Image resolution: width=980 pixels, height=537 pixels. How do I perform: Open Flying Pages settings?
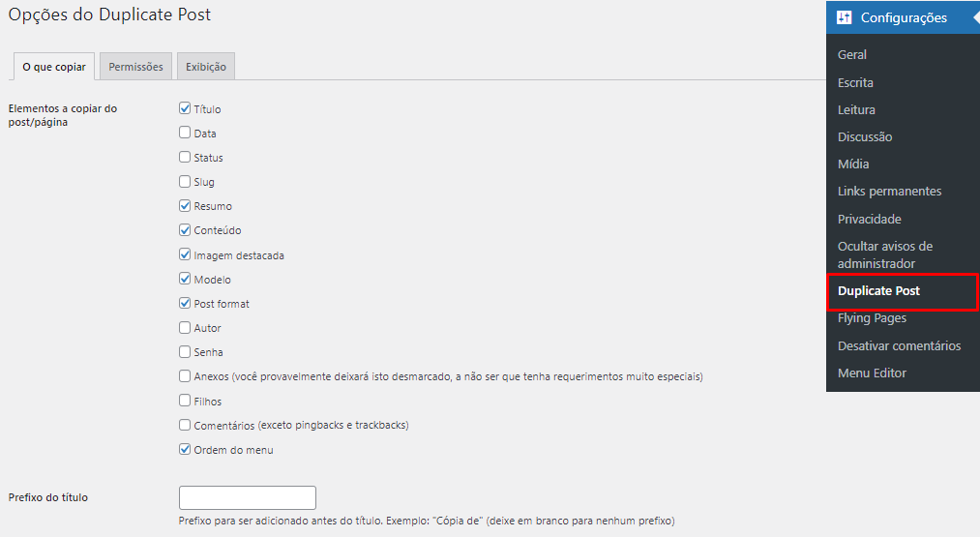(872, 318)
